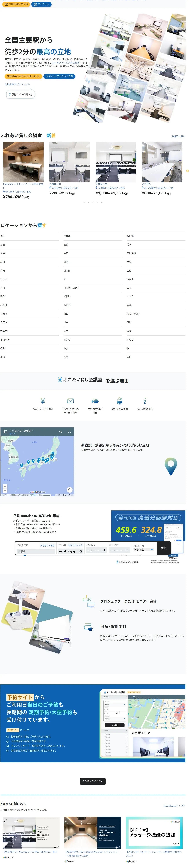Click the envelope icon for 問い合わせ対応
The height and width of the screenshot is (868, 189).
(x=70, y=401)
